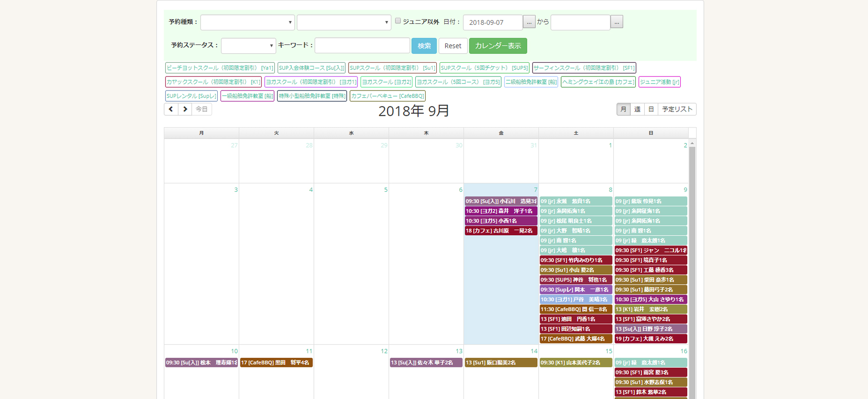Open event 09:30 [SF1] 工藤 穂香3名
The image size is (868, 399).
click(x=651, y=270)
